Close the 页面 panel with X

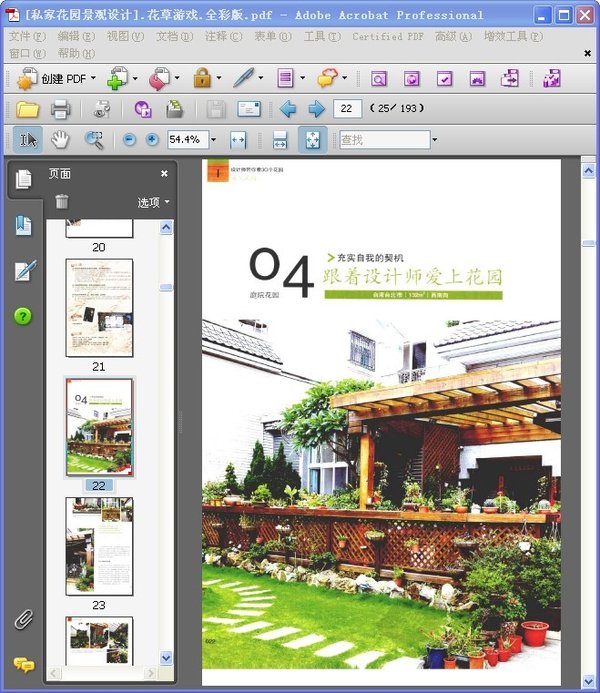[x=165, y=173]
